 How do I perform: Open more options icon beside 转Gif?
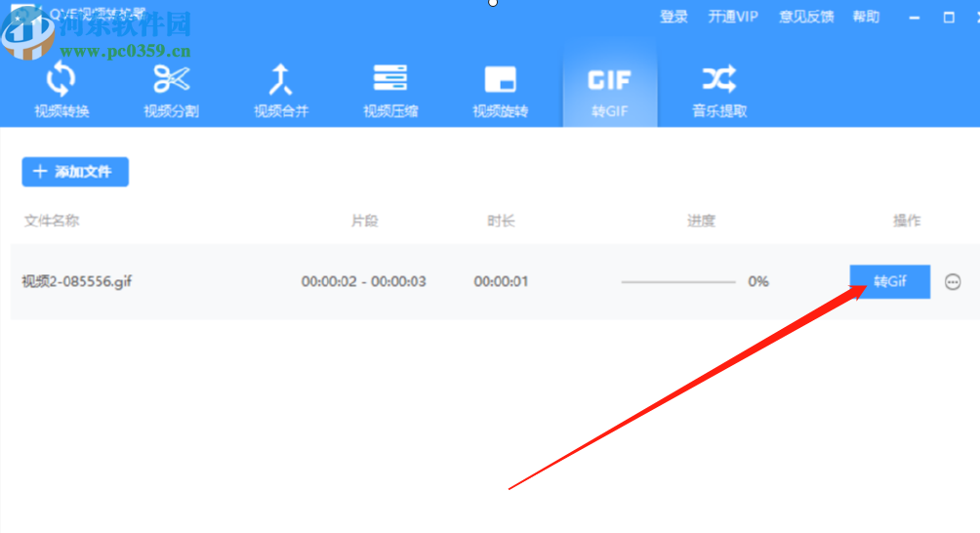tap(953, 282)
